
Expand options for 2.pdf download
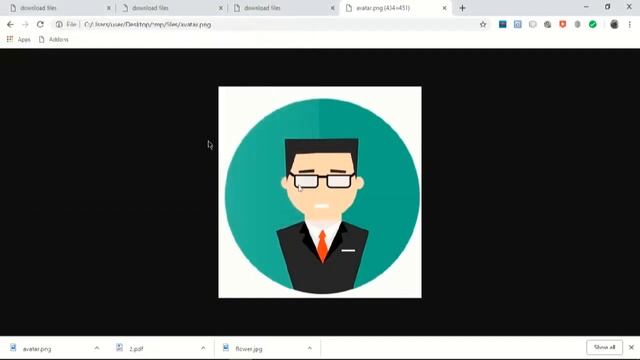(203, 348)
